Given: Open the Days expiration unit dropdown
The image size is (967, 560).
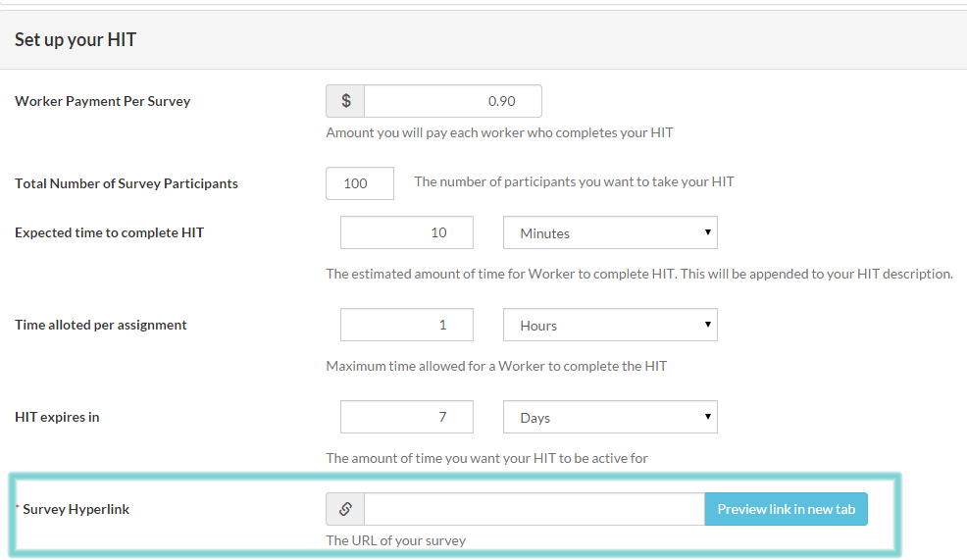Looking at the screenshot, I should click(610, 418).
